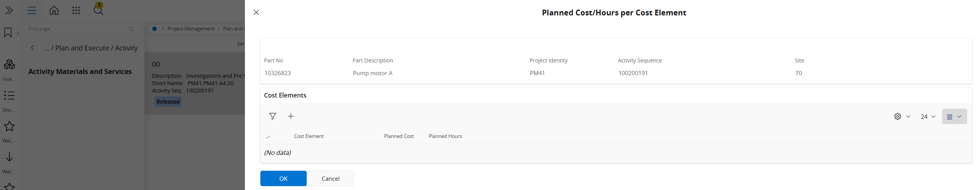Select Project Management breadcrumb

click(x=191, y=29)
